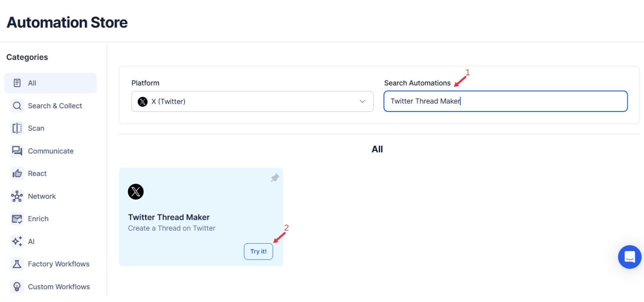Image resolution: width=644 pixels, height=302 pixels.
Task: Click the Automation Store heading
Action: pos(67,22)
